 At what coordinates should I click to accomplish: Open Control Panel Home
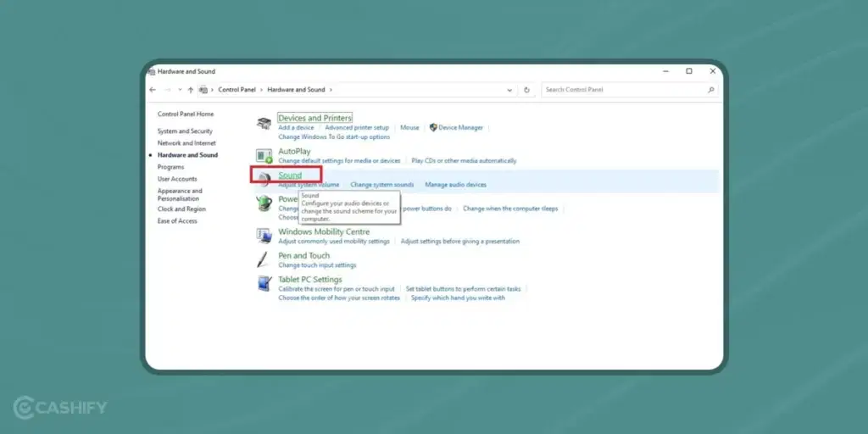pos(186,114)
